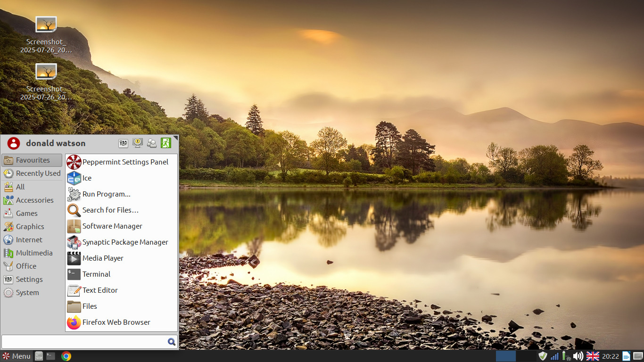Launch Google Chrome from taskbar
Image resolution: width=644 pixels, height=362 pixels.
coord(66,356)
